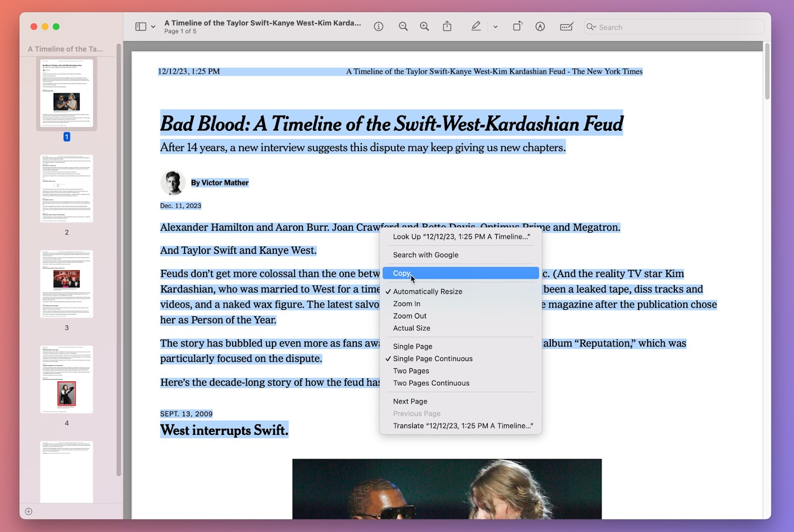Choose Search with Google menu item

[x=425, y=255]
